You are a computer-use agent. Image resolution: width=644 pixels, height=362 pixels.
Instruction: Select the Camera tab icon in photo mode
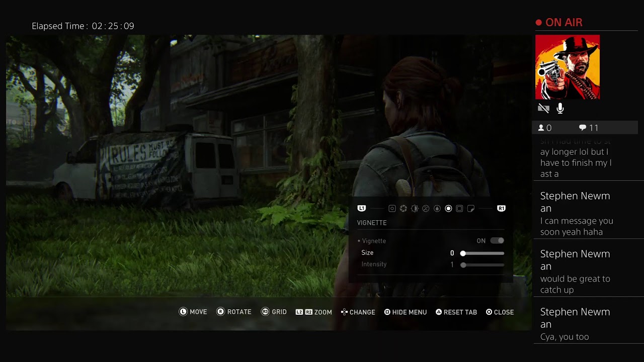tap(392, 209)
